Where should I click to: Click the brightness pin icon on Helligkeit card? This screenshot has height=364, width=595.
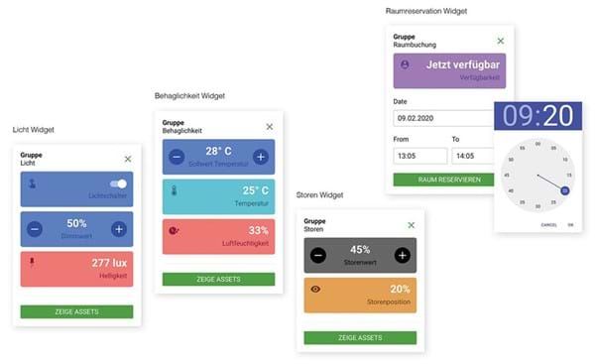tap(32, 262)
